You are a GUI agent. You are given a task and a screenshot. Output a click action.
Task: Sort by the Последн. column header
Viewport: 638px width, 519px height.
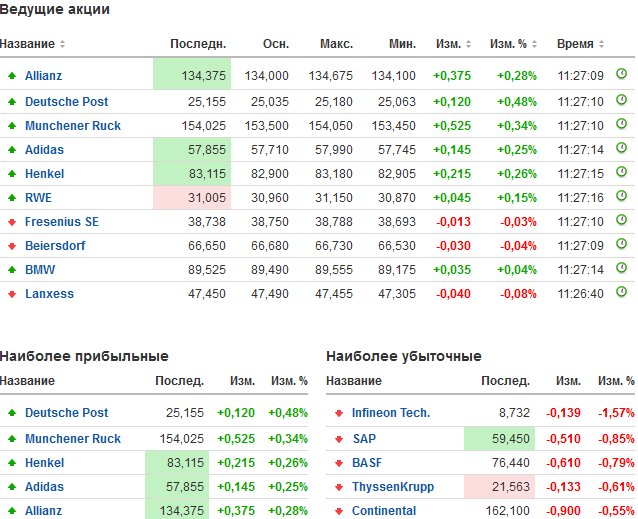(197, 44)
